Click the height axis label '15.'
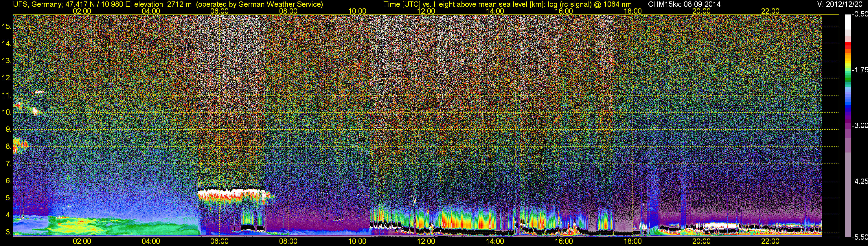This screenshot has height=246, width=868. coord(6,26)
